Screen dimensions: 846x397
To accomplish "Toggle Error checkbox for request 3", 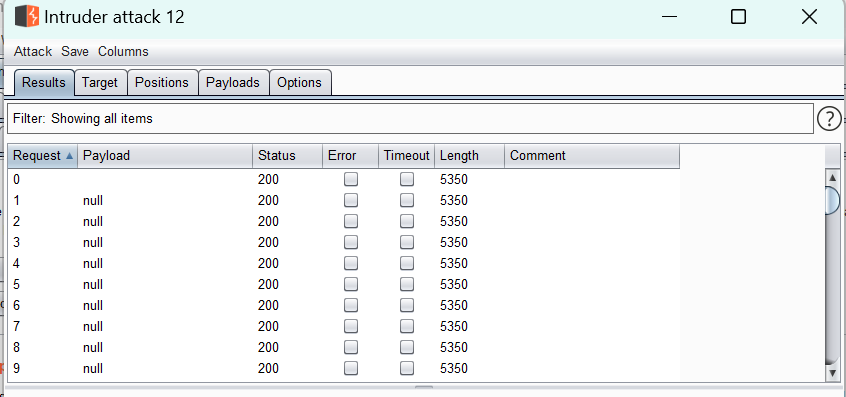I will (x=351, y=242).
